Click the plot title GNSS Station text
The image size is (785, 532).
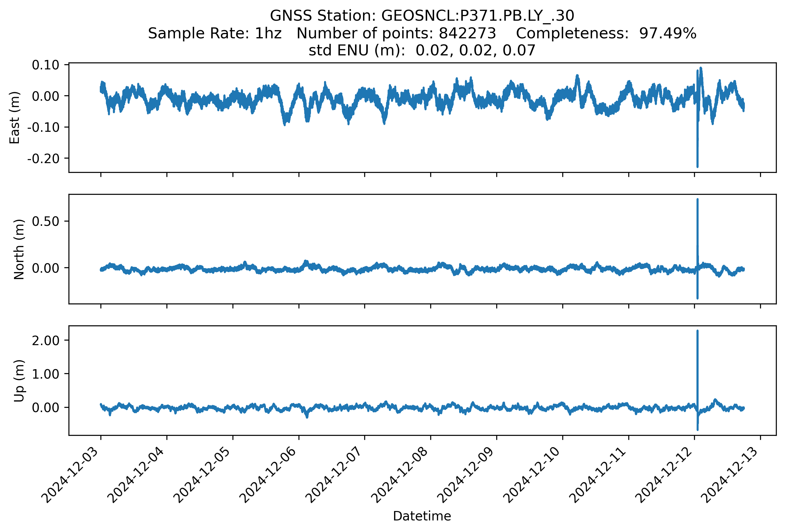(x=421, y=16)
